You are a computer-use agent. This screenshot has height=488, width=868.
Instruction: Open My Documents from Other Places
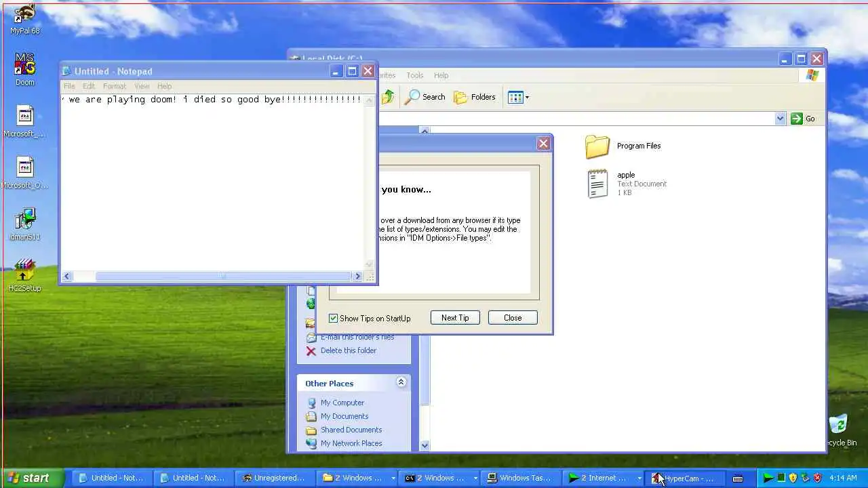pos(344,416)
